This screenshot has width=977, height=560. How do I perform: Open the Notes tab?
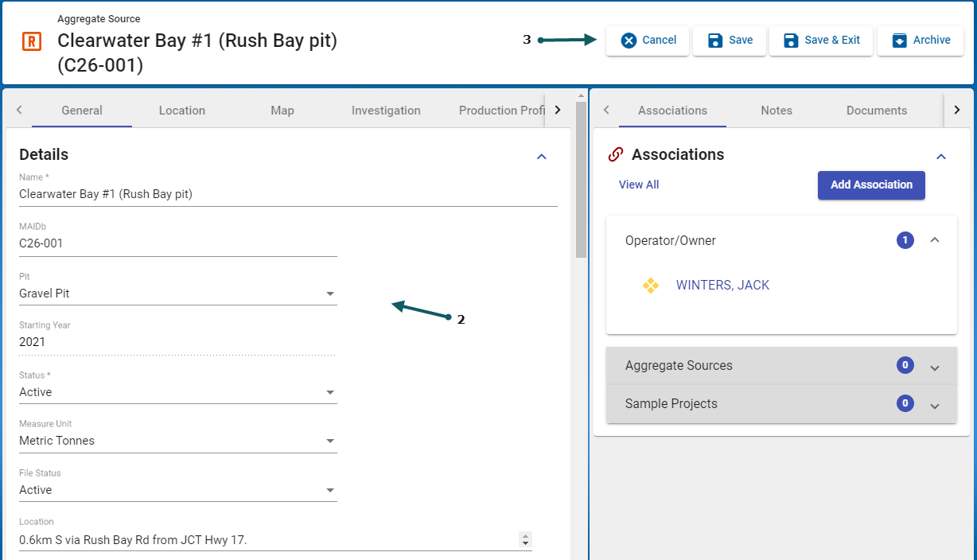776,111
